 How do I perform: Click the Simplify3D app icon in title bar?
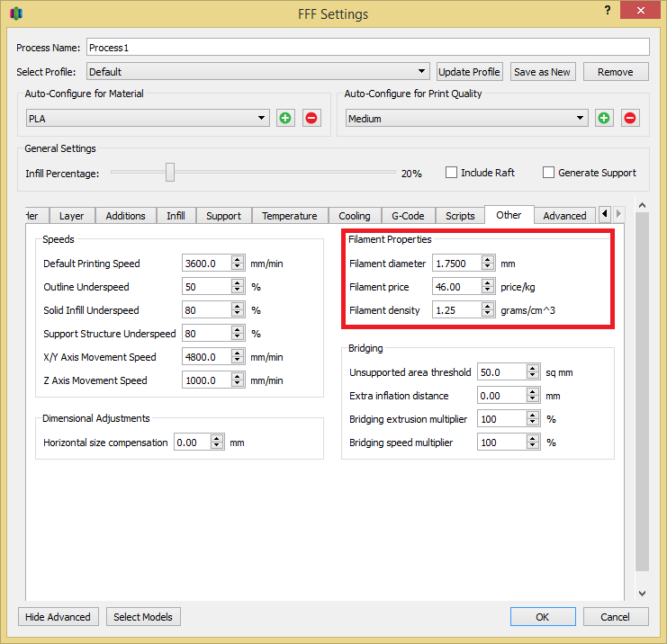tap(16, 13)
